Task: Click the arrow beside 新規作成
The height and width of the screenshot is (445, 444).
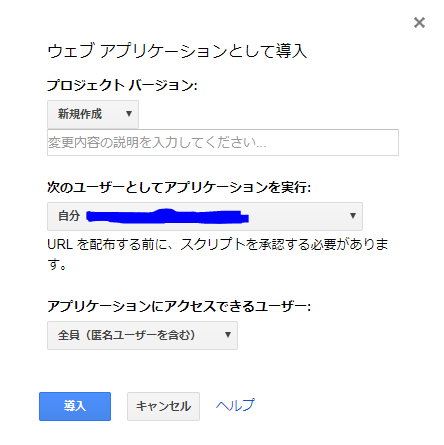Action: pos(129,114)
